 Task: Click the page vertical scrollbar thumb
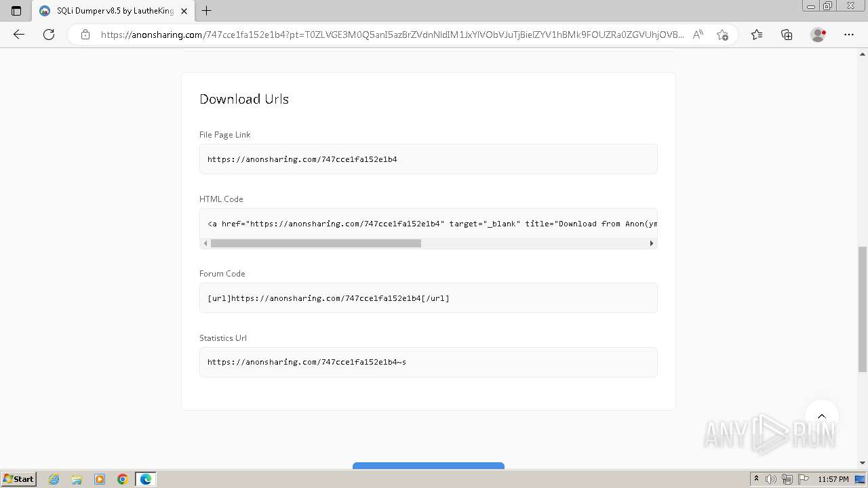[863, 309]
